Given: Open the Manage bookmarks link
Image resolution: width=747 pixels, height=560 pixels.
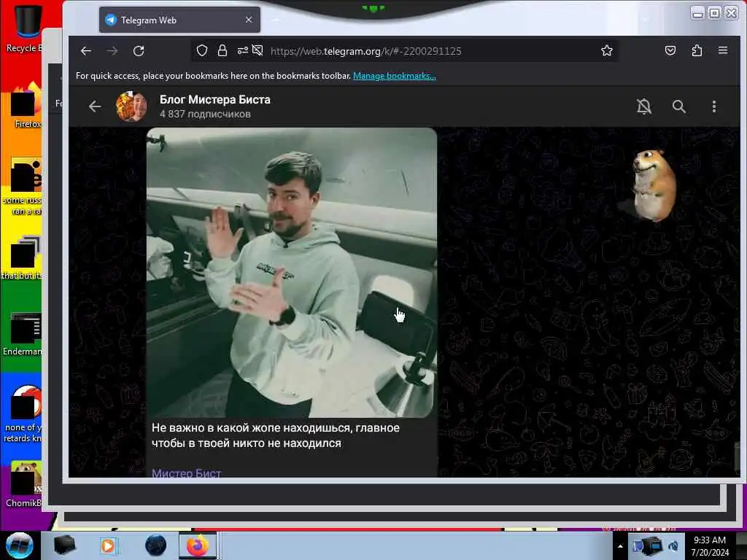Looking at the screenshot, I should coord(395,76).
